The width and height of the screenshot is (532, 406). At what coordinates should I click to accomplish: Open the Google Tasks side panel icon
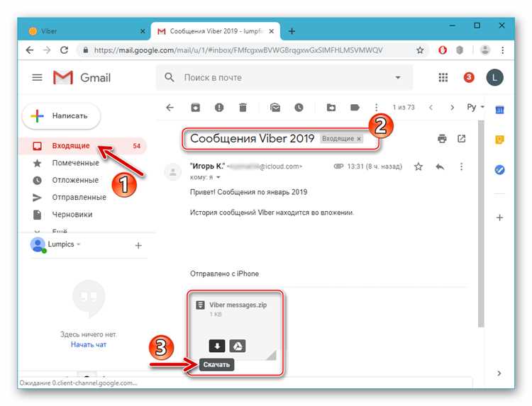[499, 169]
